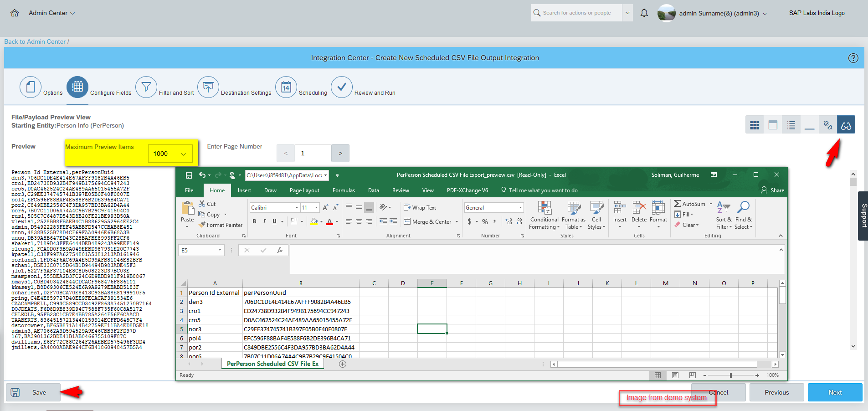Click Undo in Excel quick access
Screen dimensions: 868x411
tap(202, 175)
